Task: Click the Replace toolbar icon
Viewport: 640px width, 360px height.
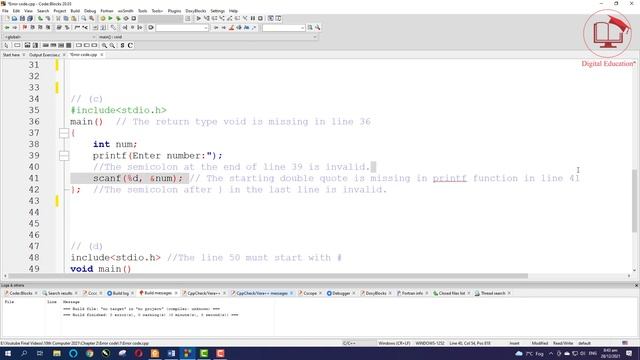Action: click(91, 18)
